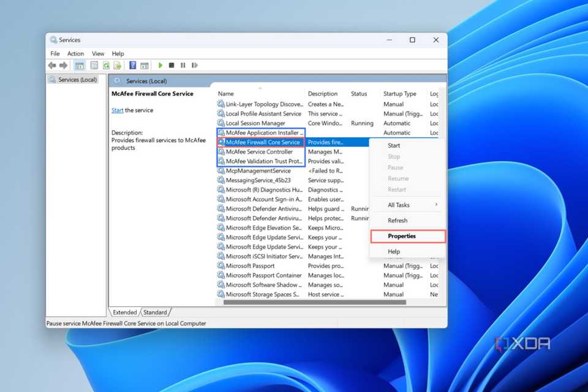Click gear icon beside Microsoft Passport Container
Image resolution: width=588 pixels, height=392 pixels.
[x=221, y=275]
